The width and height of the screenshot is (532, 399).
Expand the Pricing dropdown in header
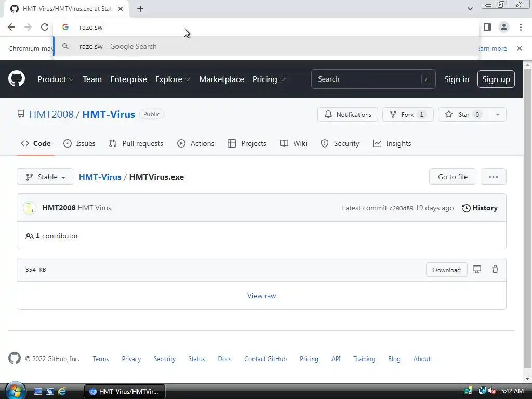tap(269, 79)
